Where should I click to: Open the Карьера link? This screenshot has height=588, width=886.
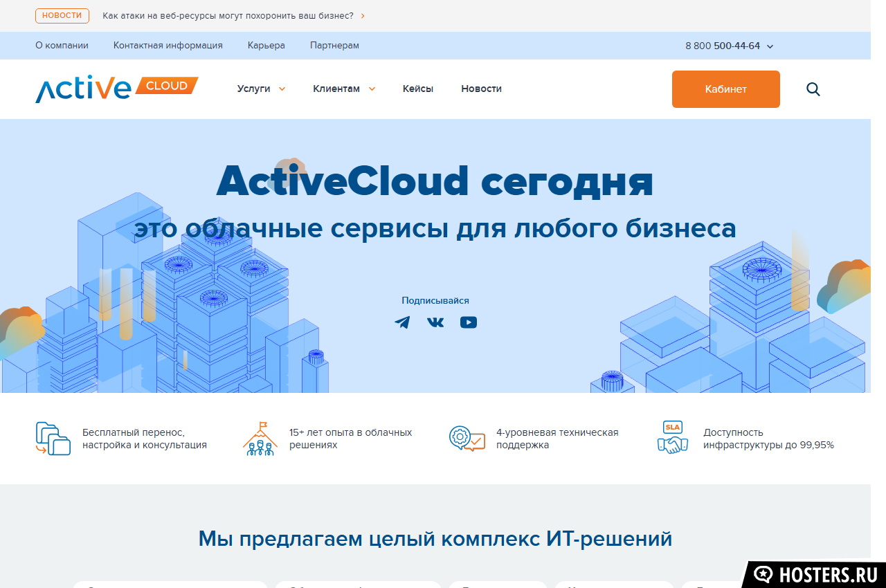point(266,46)
